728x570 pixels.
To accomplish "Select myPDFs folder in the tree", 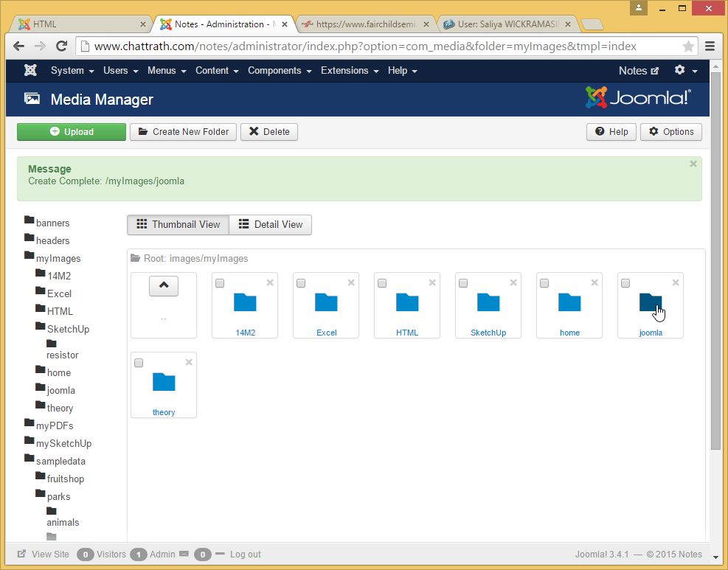I will click(55, 426).
